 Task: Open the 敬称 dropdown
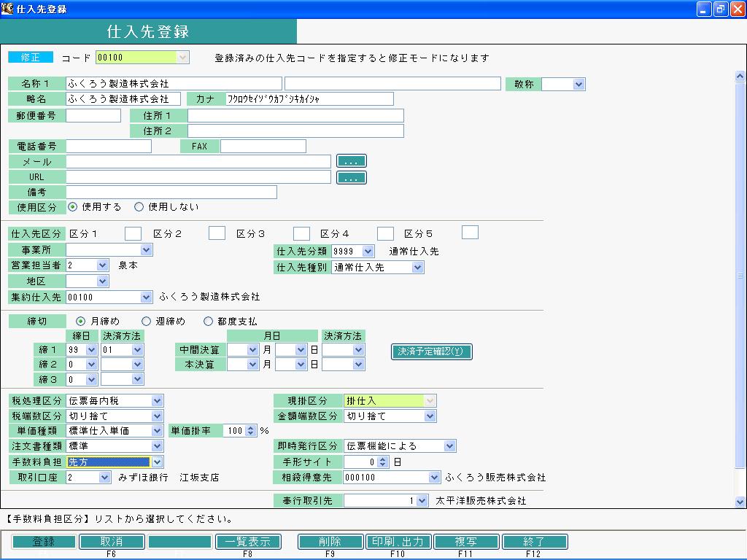tap(578, 85)
